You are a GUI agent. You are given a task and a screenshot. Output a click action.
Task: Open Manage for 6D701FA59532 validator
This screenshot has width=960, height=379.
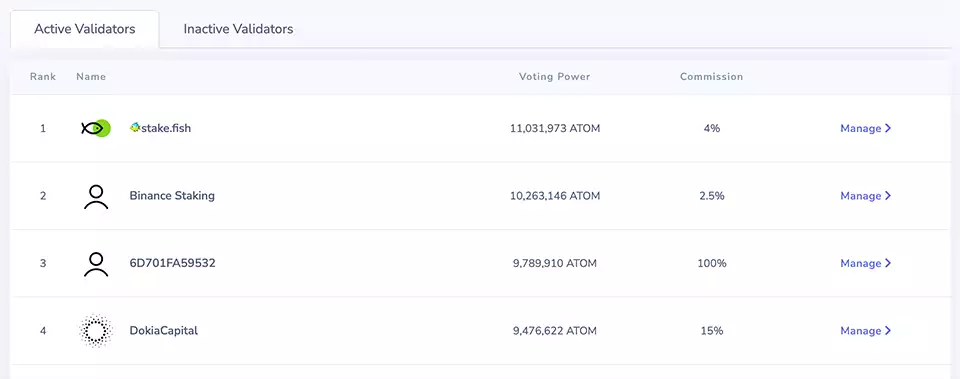pyautogui.click(x=865, y=263)
